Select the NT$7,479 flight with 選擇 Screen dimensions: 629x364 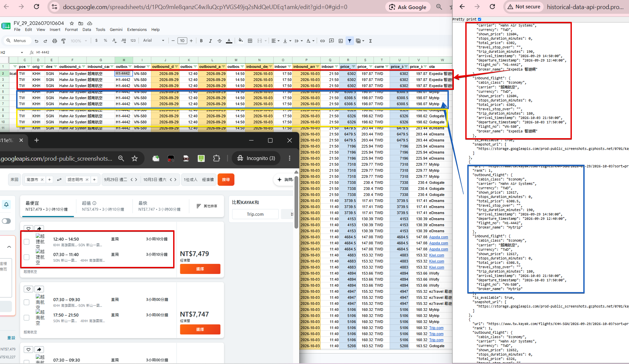pos(200,269)
